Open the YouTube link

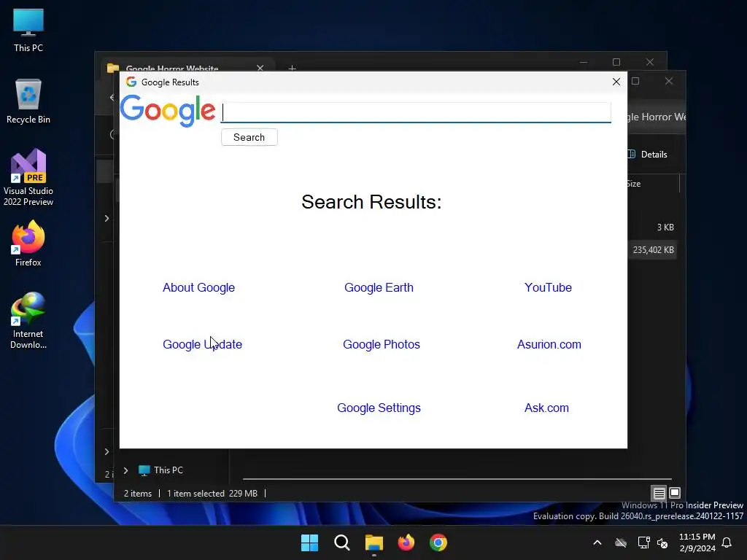(548, 287)
